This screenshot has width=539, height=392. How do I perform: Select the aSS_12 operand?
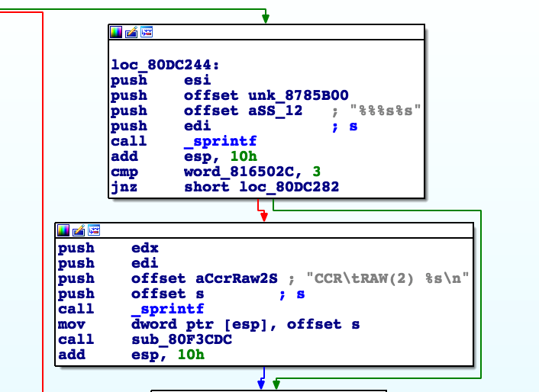click(x=276, y=111)
